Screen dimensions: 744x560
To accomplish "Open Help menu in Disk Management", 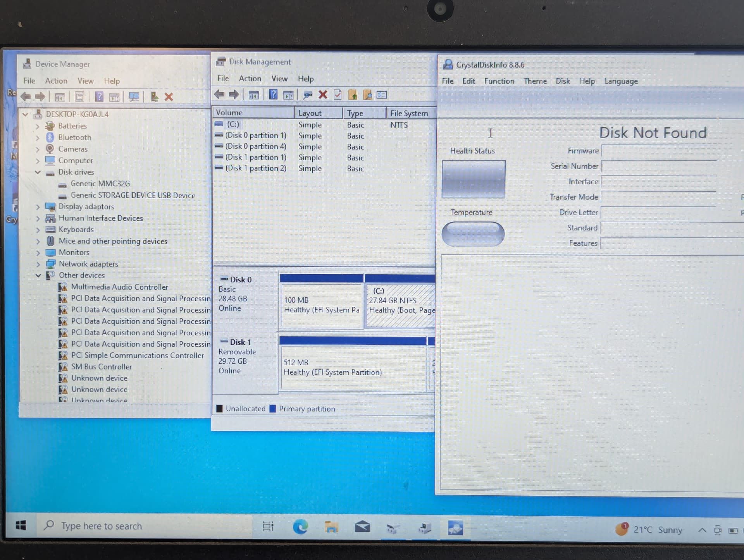I will 306,79.
